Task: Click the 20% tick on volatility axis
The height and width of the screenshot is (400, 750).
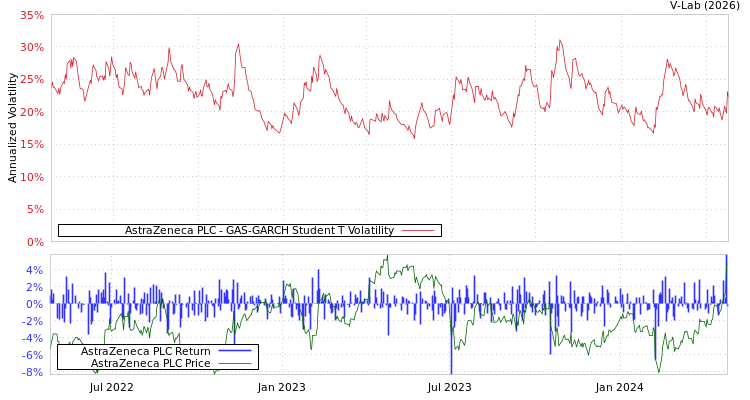Action: (31, 112)
